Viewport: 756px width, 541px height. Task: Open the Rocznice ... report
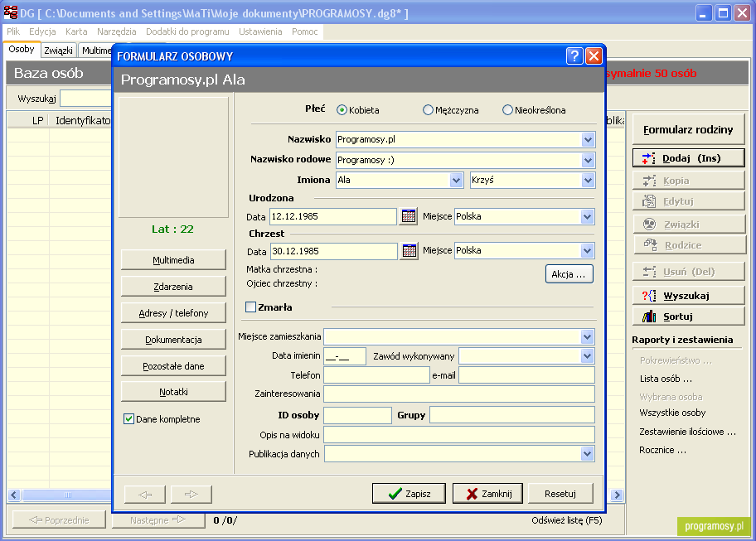click(x=663, y=450)
